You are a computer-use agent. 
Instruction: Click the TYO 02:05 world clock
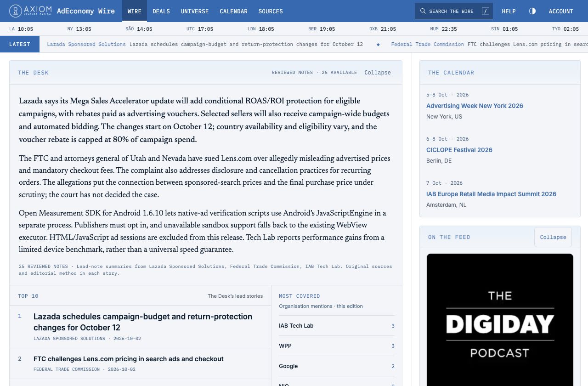tap(565, 29)
